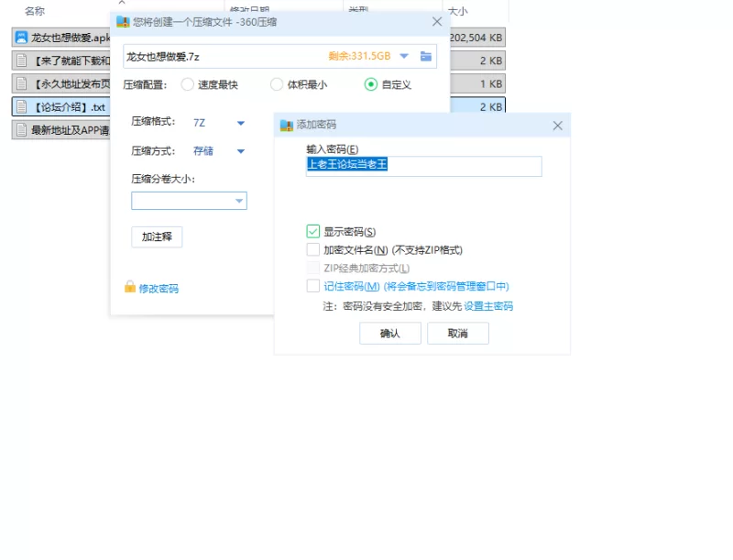Expand the 压缩分卷大小 combo box

click(x=239, y=201)
